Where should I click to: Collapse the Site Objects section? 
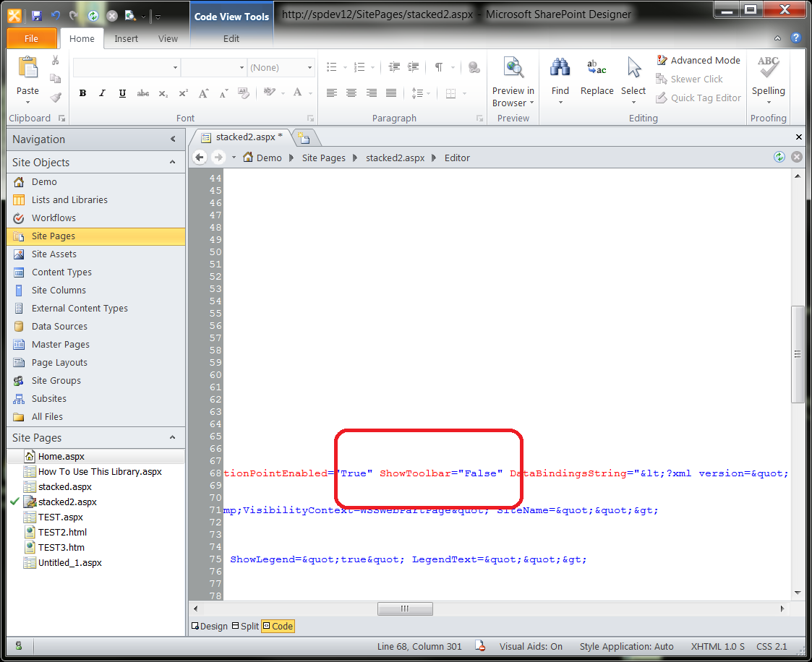[x=172, y=163]
